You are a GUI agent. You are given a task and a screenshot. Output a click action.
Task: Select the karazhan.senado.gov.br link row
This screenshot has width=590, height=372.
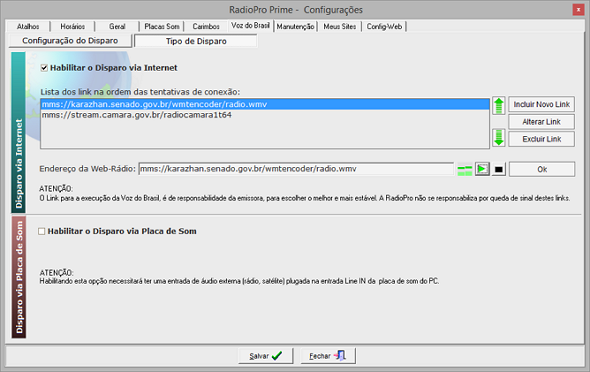tap(265, 104)
